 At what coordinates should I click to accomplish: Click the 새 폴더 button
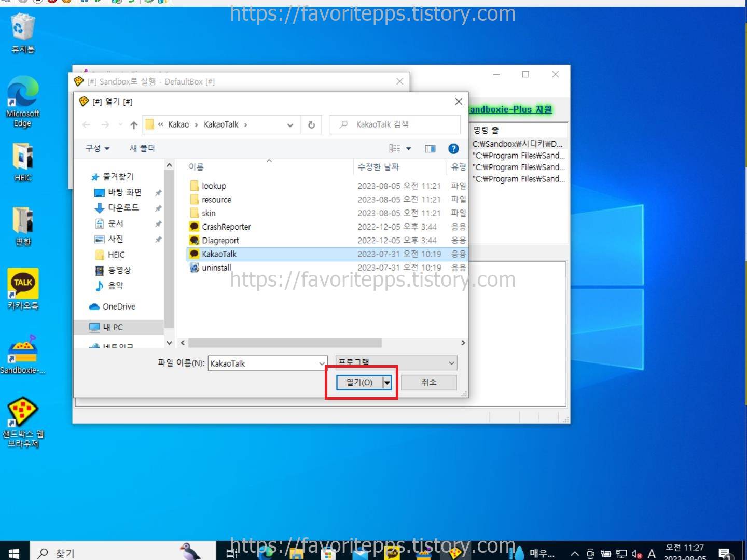[142, 148]
